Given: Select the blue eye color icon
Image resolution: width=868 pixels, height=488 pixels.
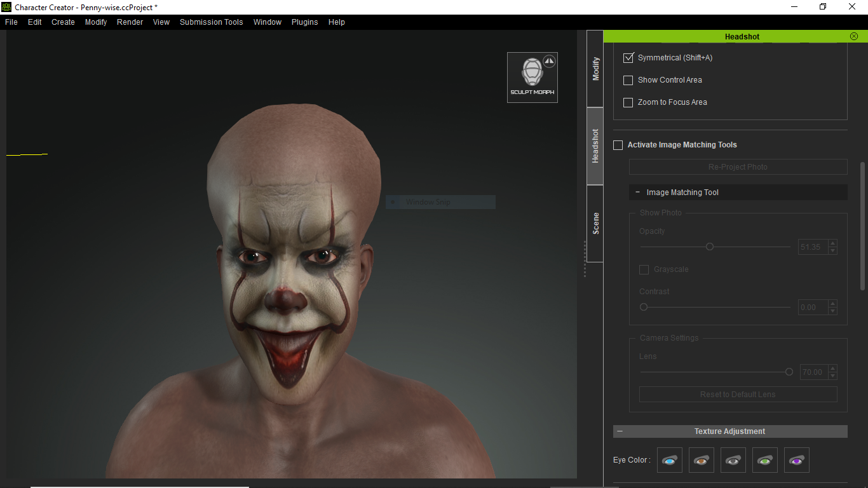Looking at the screenshot, I should point(670,460).
